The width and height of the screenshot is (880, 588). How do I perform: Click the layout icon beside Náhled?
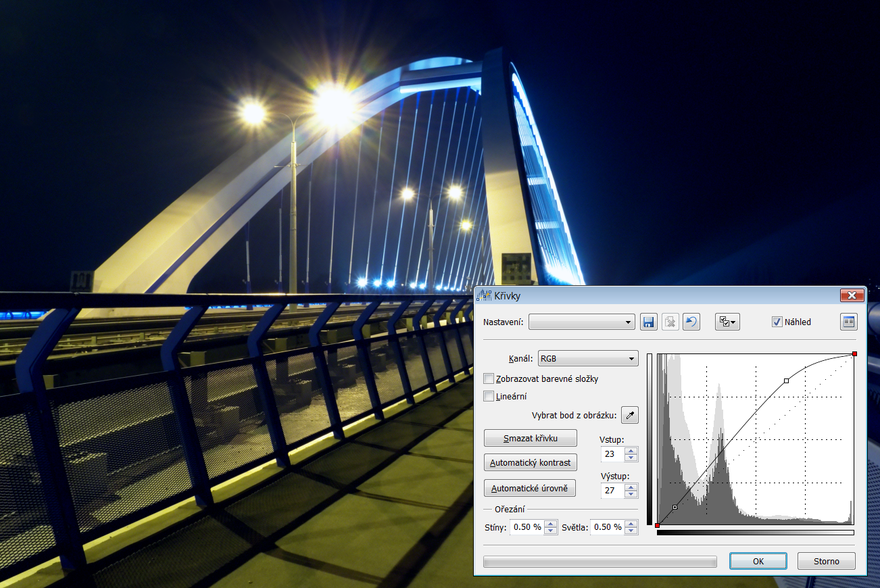point(848,322)
